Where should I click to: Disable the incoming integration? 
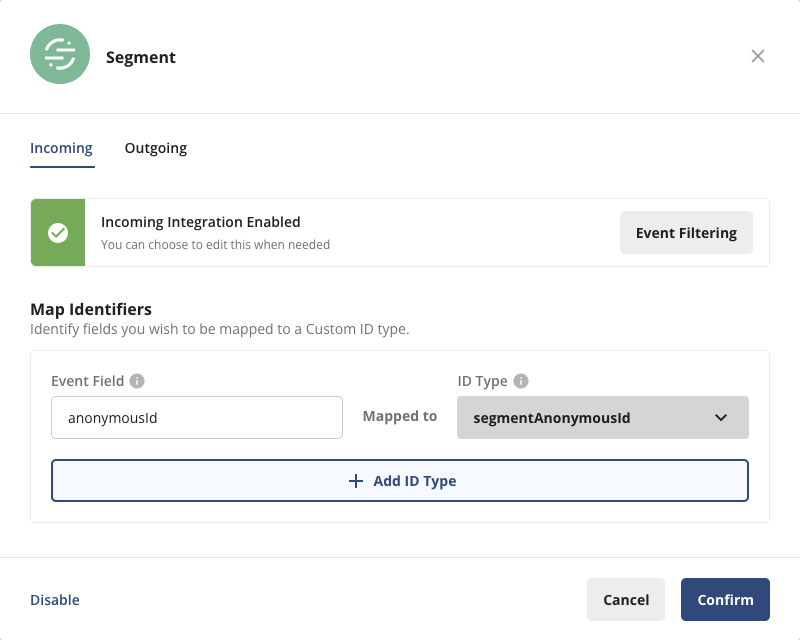pos(54,599)
